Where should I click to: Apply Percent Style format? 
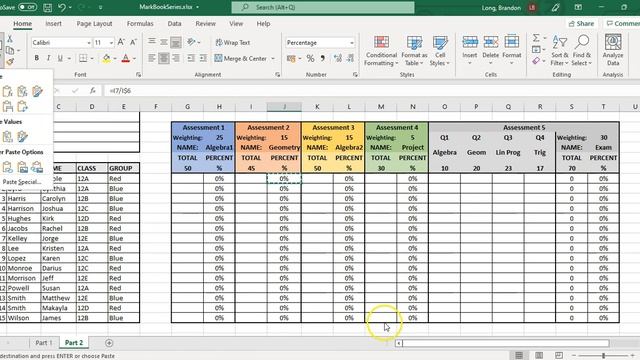(311, 58)
